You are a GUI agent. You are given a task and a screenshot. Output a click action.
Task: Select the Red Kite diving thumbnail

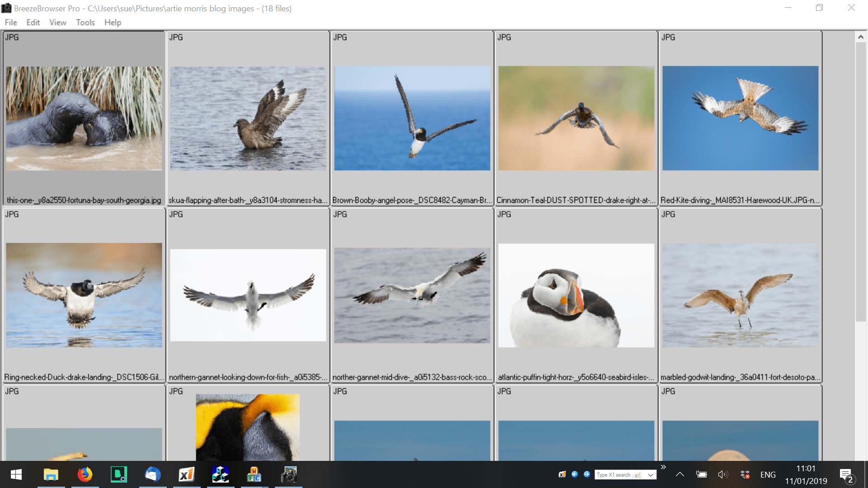(x=741, y=118)
